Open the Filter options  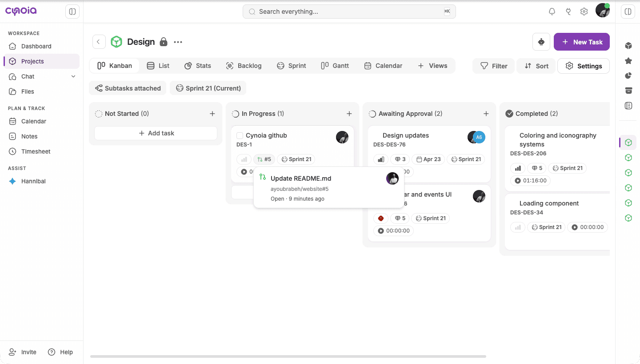click(494, 66)
